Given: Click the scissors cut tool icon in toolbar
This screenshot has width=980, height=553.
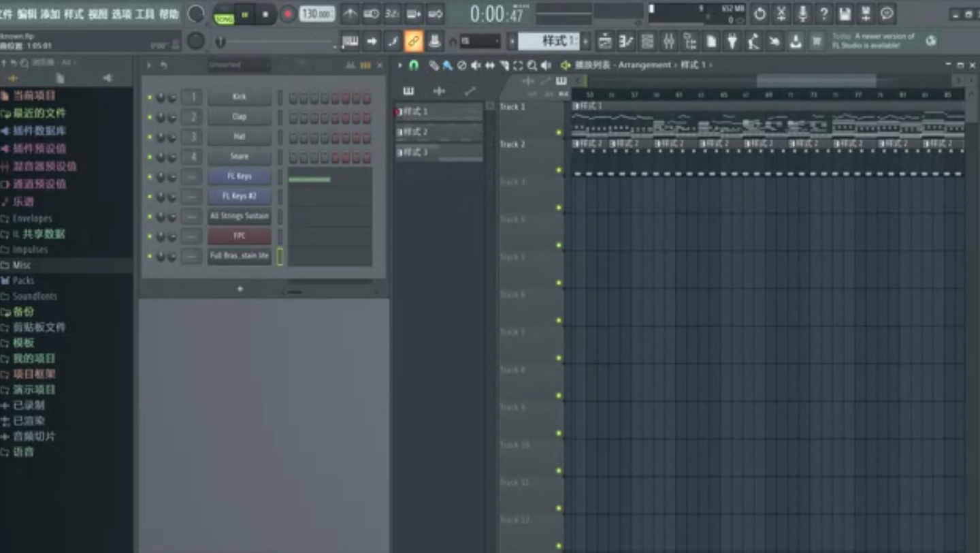Looking at the screenshot, I should coord(781,14).
